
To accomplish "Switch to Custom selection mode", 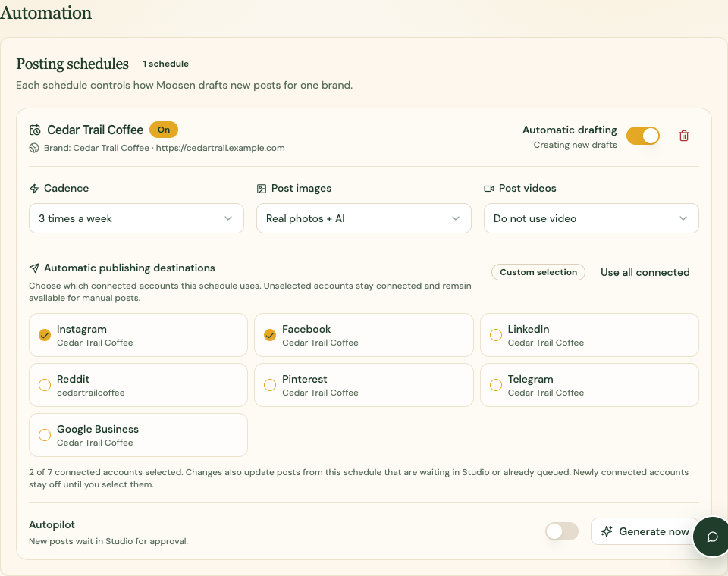I will [x=538, y=272].
